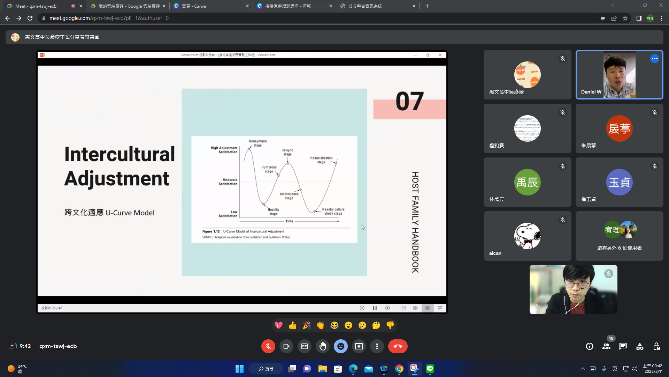
Task: Click the Present now button
Action: [x=359, y=346]
